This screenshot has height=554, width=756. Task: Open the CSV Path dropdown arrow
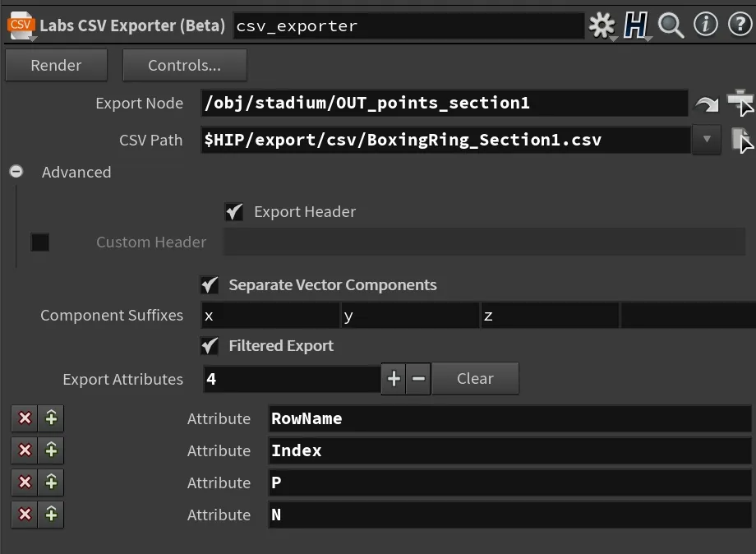[x=707, y=140]
